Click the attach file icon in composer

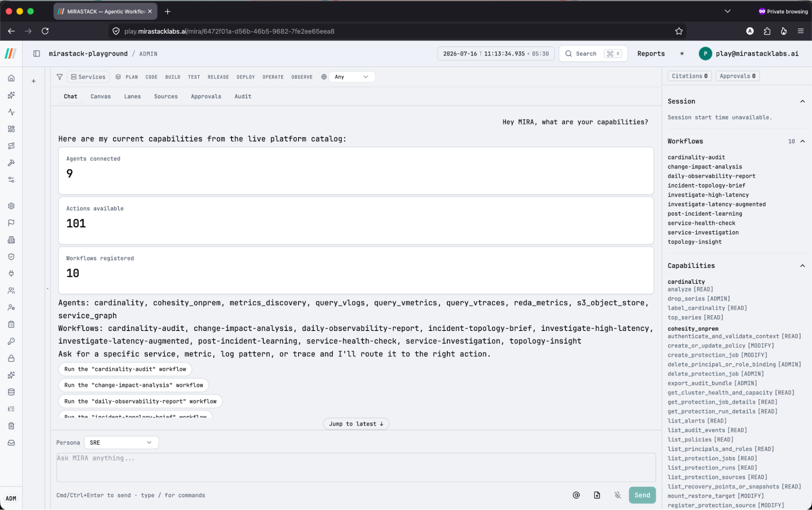click(x=597, y=495)
